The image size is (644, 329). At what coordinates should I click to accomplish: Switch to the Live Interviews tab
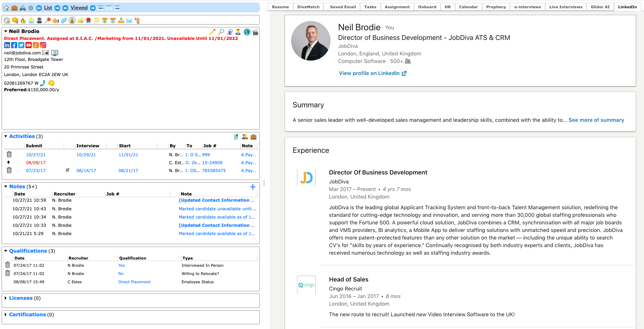coord(566,7)
